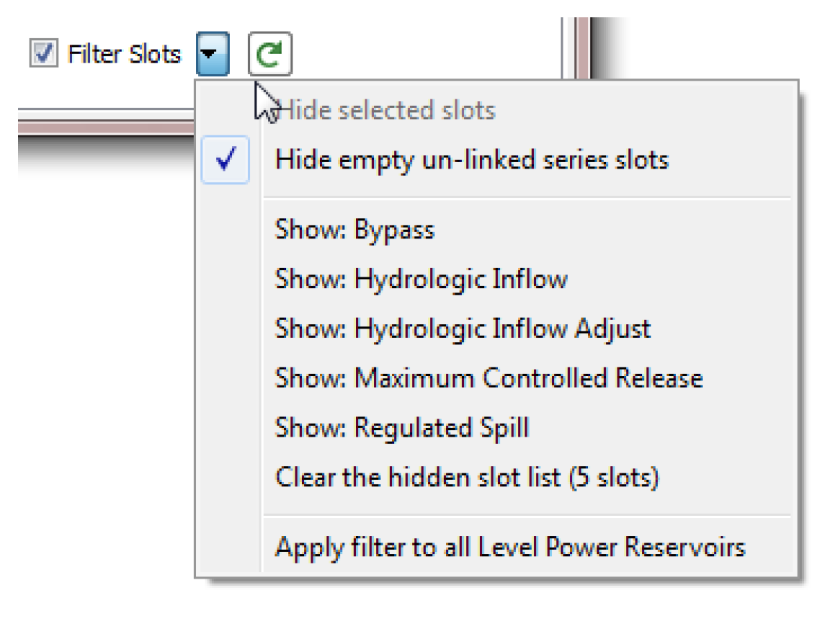
Task: Restore the Regulated Spill slot to view
Action: click(x=402, y=427)
